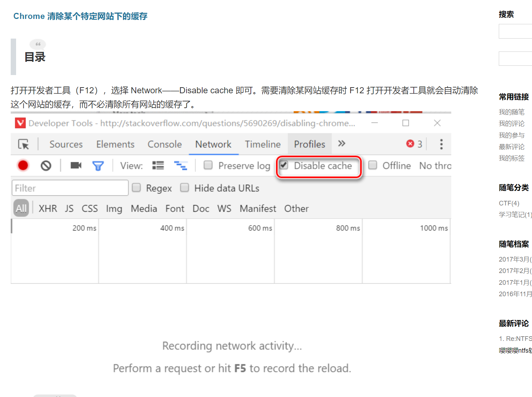Screen dimensions: 532x397
Task: Click the Vivaldi logo in DevTools title bar
Action: (20, 123)
